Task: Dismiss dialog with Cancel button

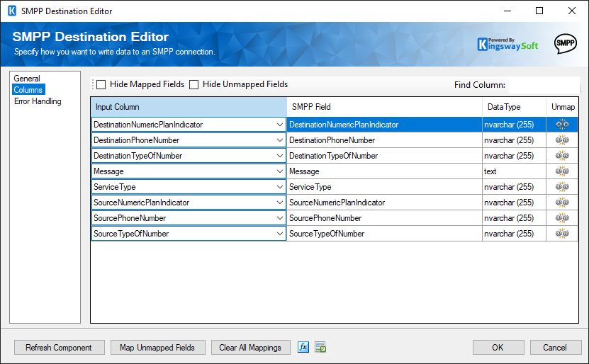Action: click(x=555, y=348)
